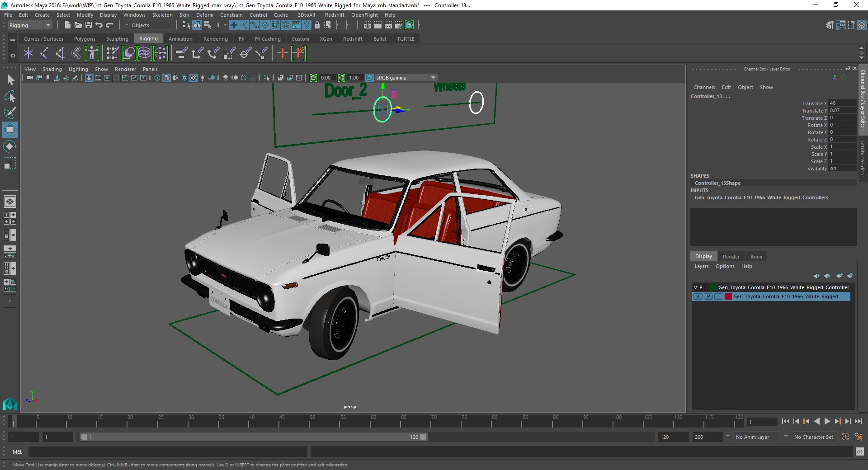Screen dimensions: 868x470
Task: Activate the Paint Selection tool
Action: pyautogui.click(x=10, y=113)
